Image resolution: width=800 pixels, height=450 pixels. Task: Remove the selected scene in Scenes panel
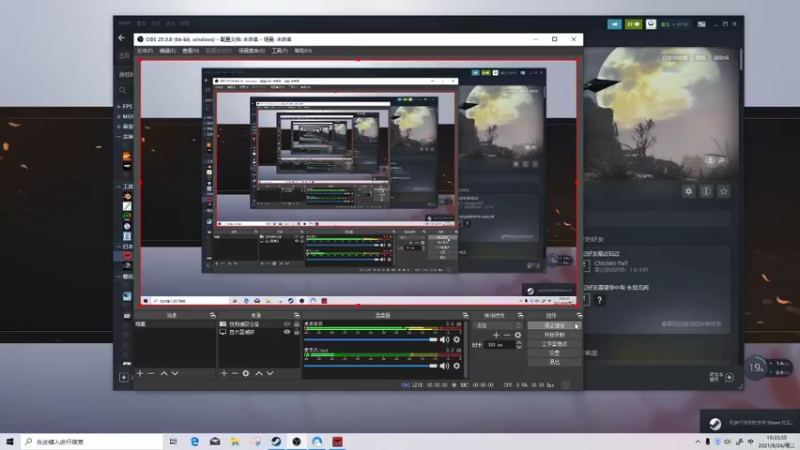[151, 373]
